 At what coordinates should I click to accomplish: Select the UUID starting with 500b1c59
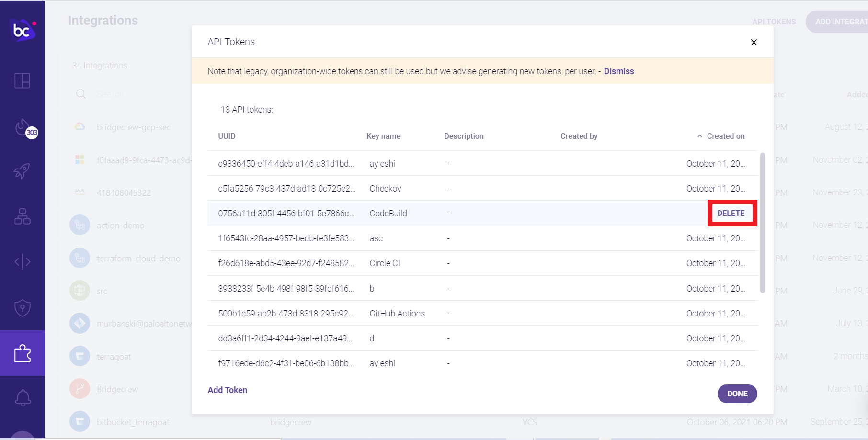click(x=286, y=314)
